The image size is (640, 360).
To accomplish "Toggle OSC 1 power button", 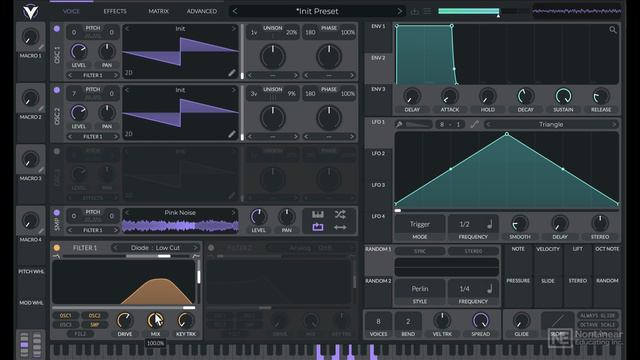I will tap(57, 29).
